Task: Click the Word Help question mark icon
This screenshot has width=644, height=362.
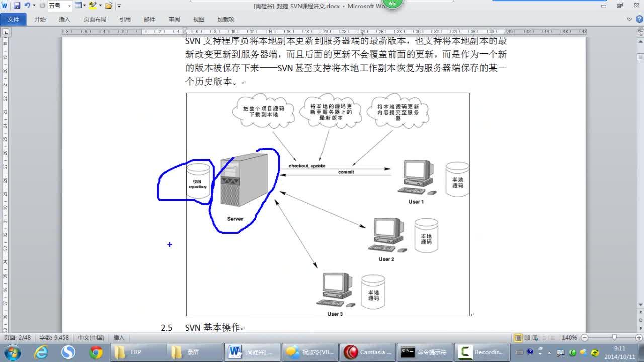Action: tap(638, 19)
